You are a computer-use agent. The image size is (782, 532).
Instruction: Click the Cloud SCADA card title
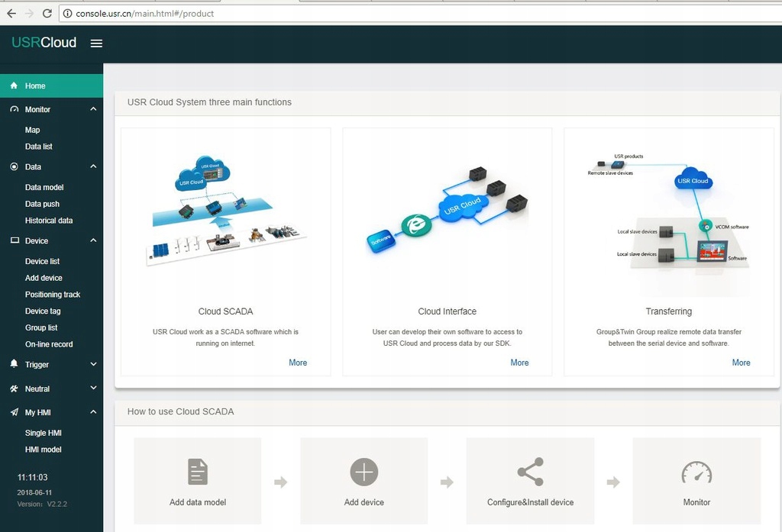pos(225,311)
